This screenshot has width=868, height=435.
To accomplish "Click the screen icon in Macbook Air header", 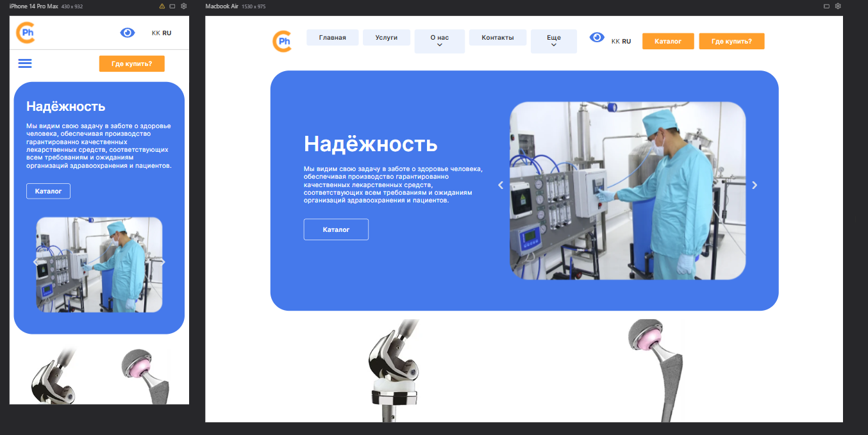I will tap(827, 6).
